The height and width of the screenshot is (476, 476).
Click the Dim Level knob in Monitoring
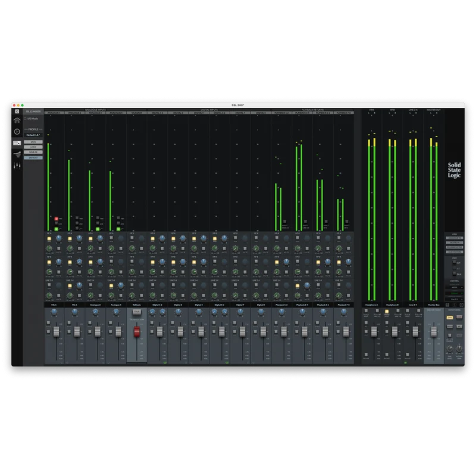pos(450,349)
